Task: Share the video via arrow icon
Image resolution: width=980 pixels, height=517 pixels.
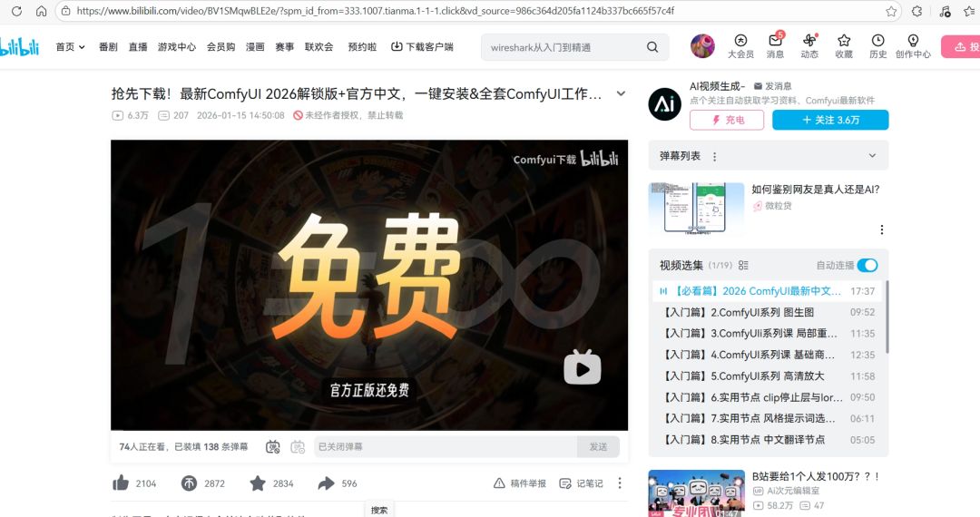Action: point(327,483)
